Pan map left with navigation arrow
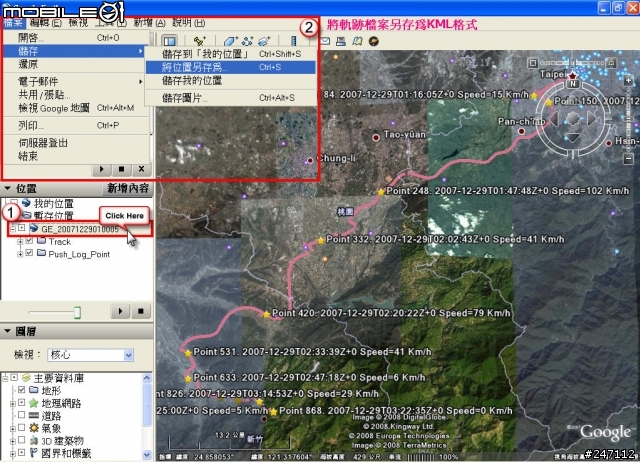The width and height of the screenshot is (640, 462). coord(554,119)
